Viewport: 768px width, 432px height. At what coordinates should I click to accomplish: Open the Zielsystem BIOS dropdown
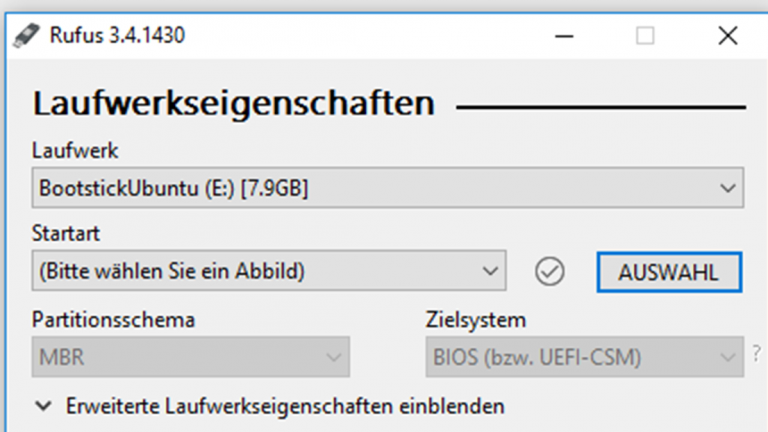click(x=585, y=356)
